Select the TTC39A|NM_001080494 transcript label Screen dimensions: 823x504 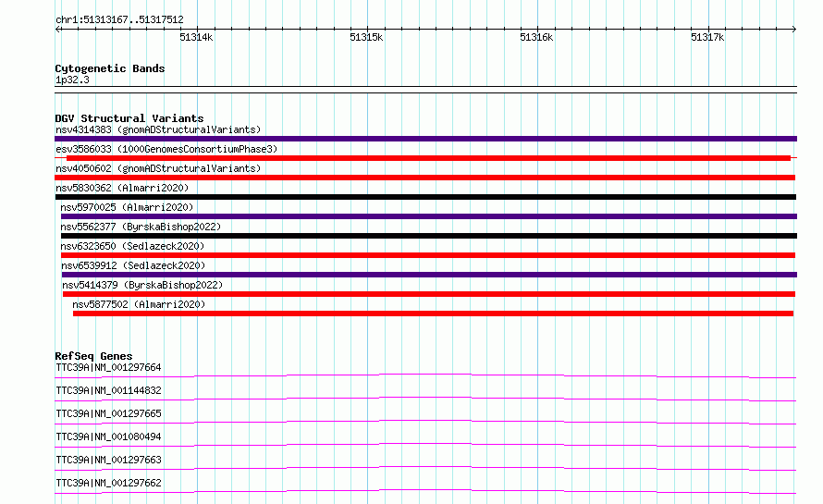108,436
